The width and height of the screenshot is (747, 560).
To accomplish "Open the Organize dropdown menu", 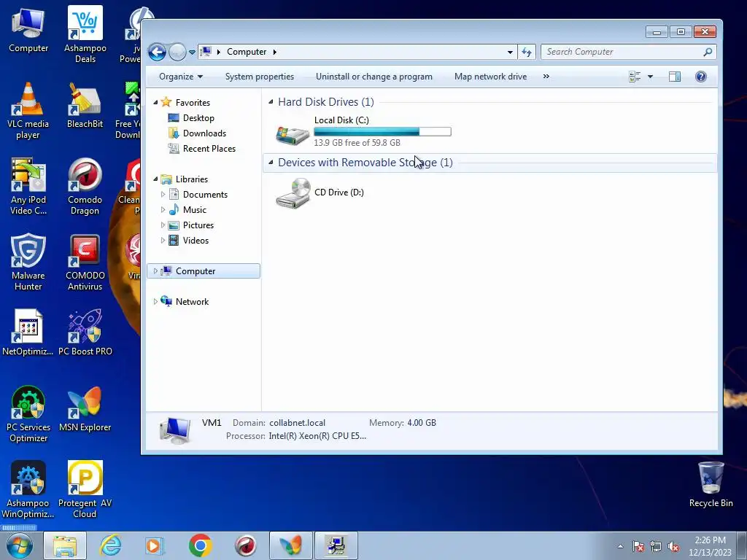I will click(181, 77).
